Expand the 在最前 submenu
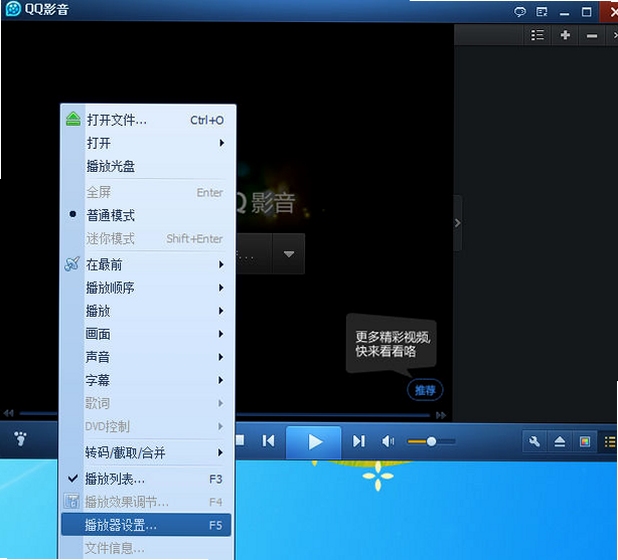The image size is (618, 560). [146, 264]
